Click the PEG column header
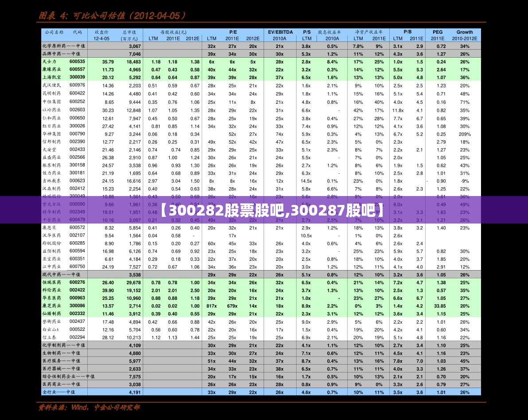The height and width of the screenshot is (420, 528). [x=438, y=32]
